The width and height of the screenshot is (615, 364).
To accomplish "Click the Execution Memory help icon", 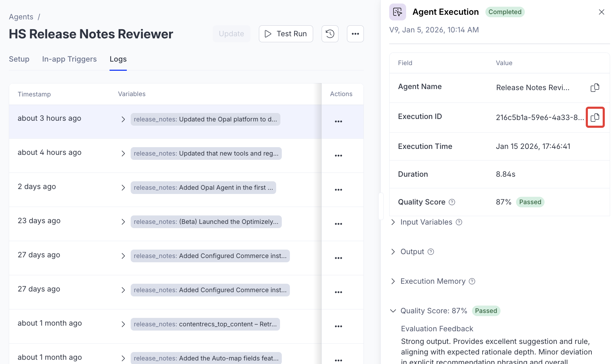I will [472, 281].
